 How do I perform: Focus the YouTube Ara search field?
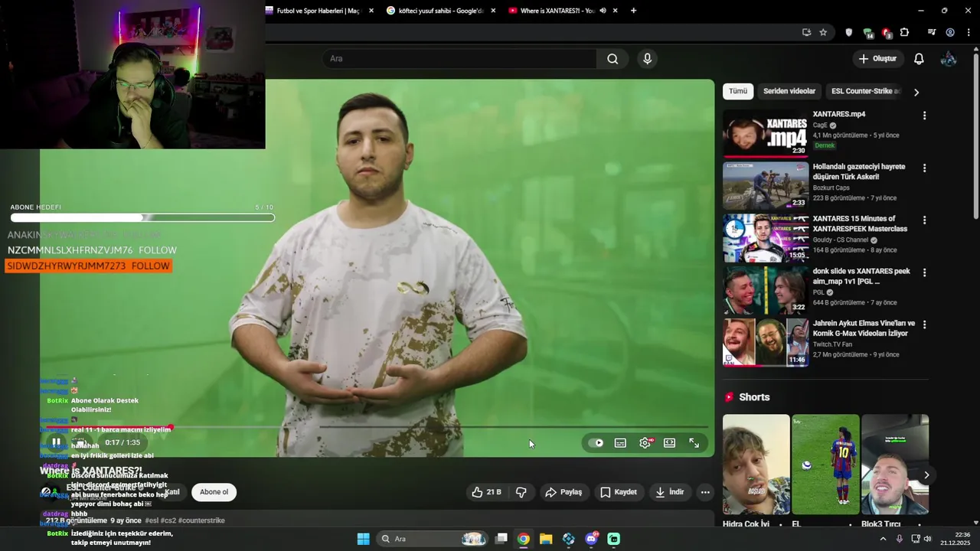[459, 59]
